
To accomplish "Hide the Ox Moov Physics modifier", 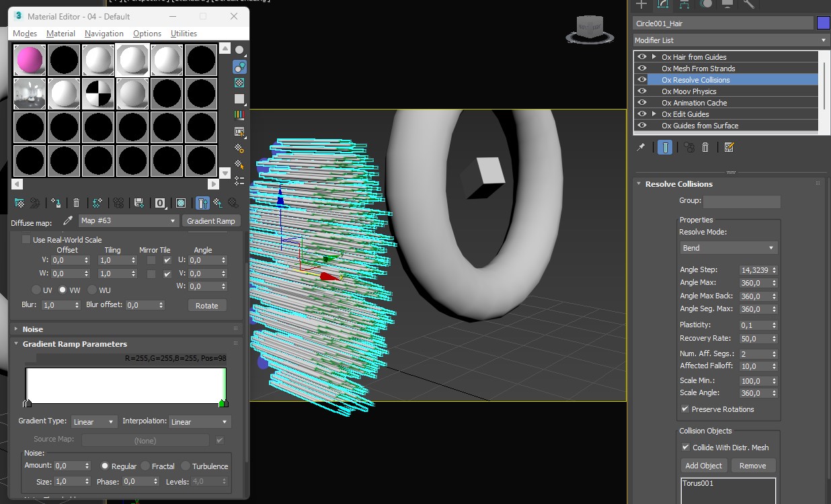I will [x=642, y=91].
